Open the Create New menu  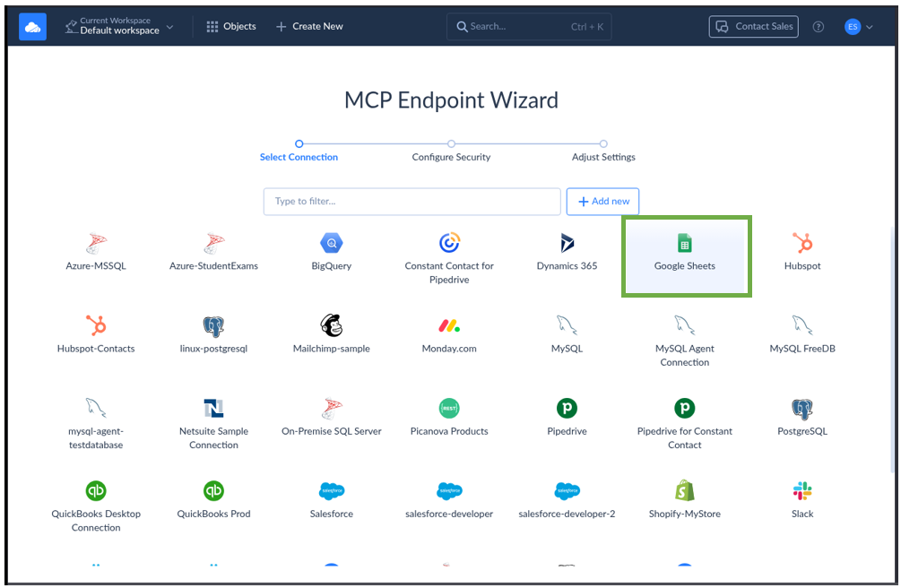[x=309, y=27]
